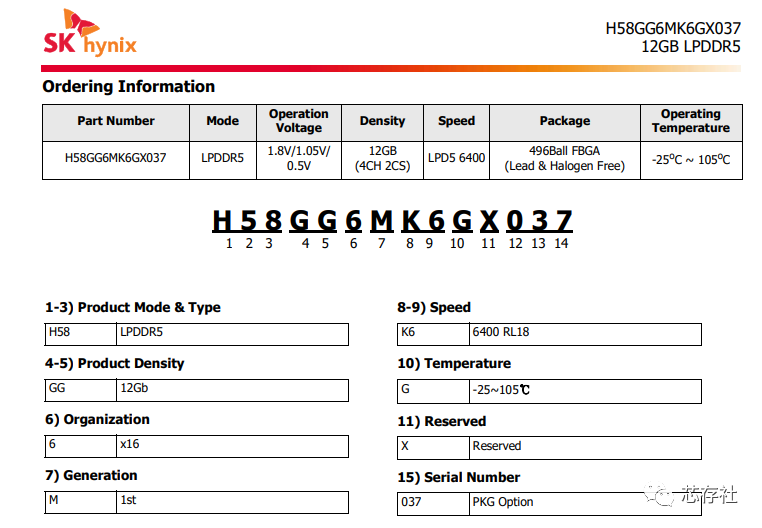Click the '8-9) Speed' heading
The width and height of the screenshot is (762, 528).
pos(434,308)
